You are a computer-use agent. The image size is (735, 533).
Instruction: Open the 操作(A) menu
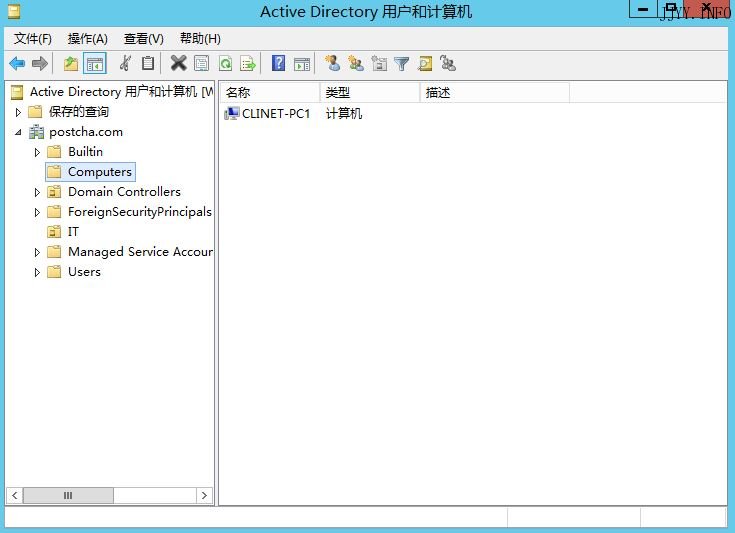pos(88,38)
